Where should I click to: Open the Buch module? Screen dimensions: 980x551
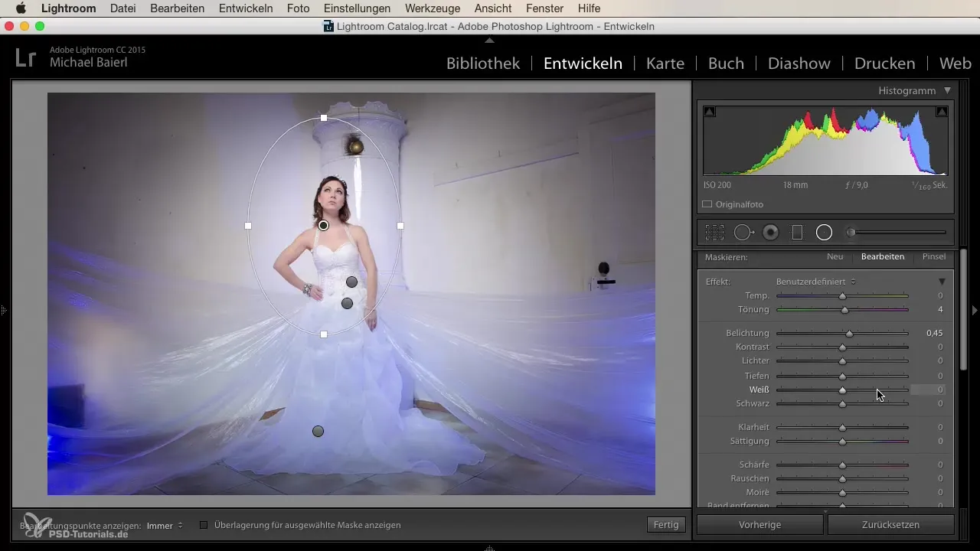click(x=726, y=64)
